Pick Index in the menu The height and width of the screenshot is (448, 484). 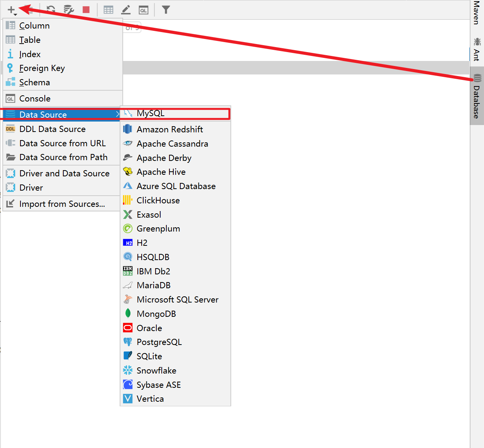tap(63, 54)
